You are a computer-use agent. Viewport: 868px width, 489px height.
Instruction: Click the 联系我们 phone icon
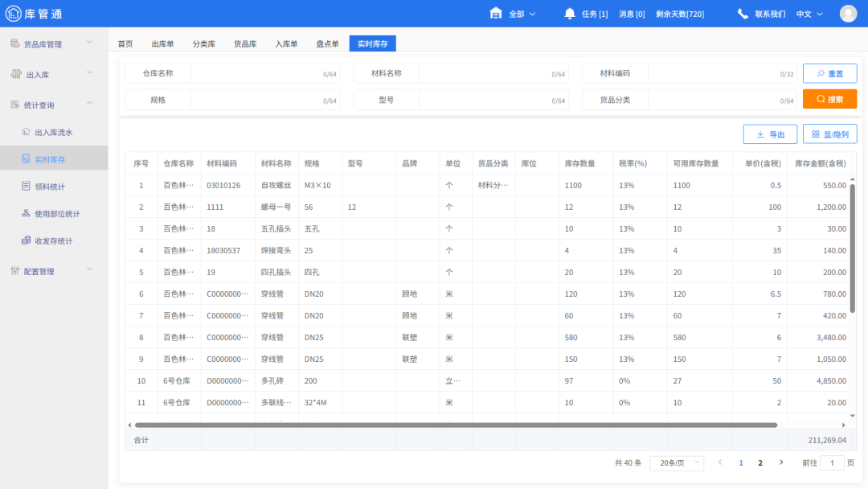(x=743, y=13)
